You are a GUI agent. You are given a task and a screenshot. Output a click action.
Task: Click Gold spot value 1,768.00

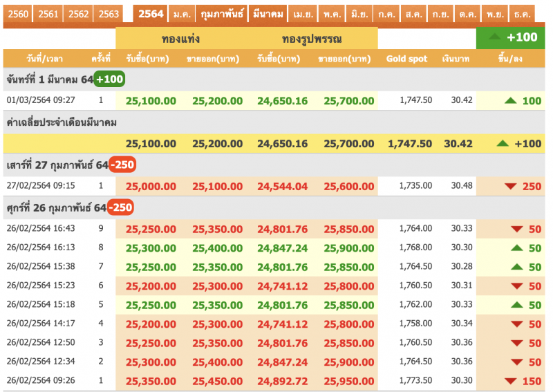point(415,248)
